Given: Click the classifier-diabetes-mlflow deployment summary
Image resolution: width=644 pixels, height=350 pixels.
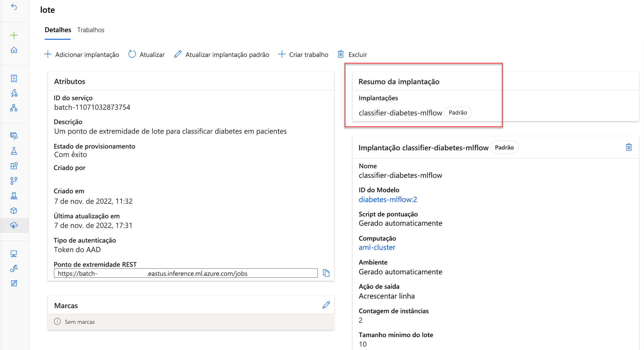Looking at the screenshot, I should click(x=400, y=113).
